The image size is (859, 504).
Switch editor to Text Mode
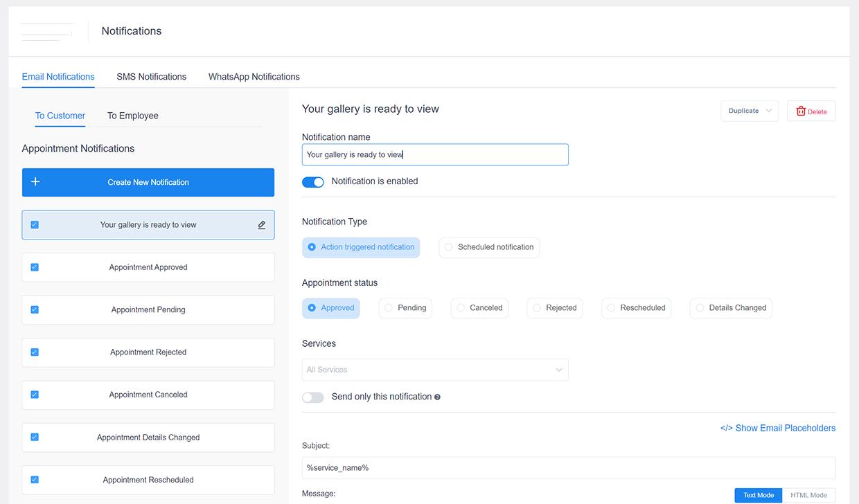[x=759, y=495]
